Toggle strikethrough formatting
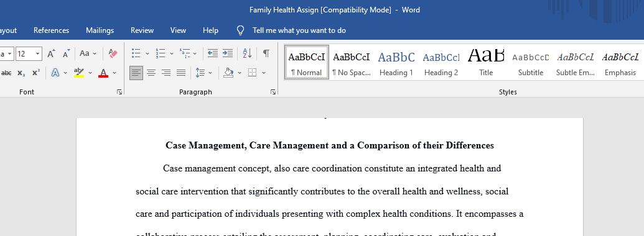644x236 pixels. pyautogui.click(x=6, y=73)
